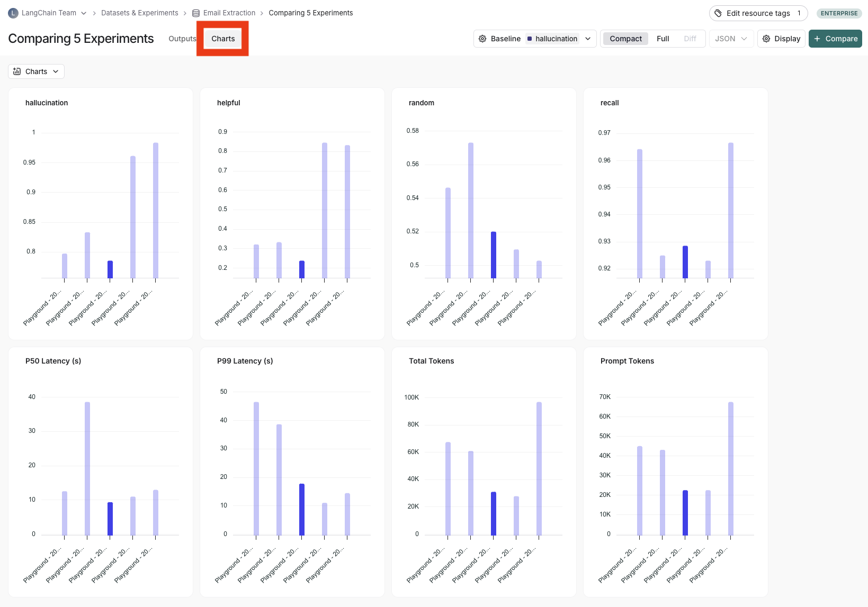Navigate to Datasets & Experiments breadcrumb
868x607 pixels.
point(139,12)
